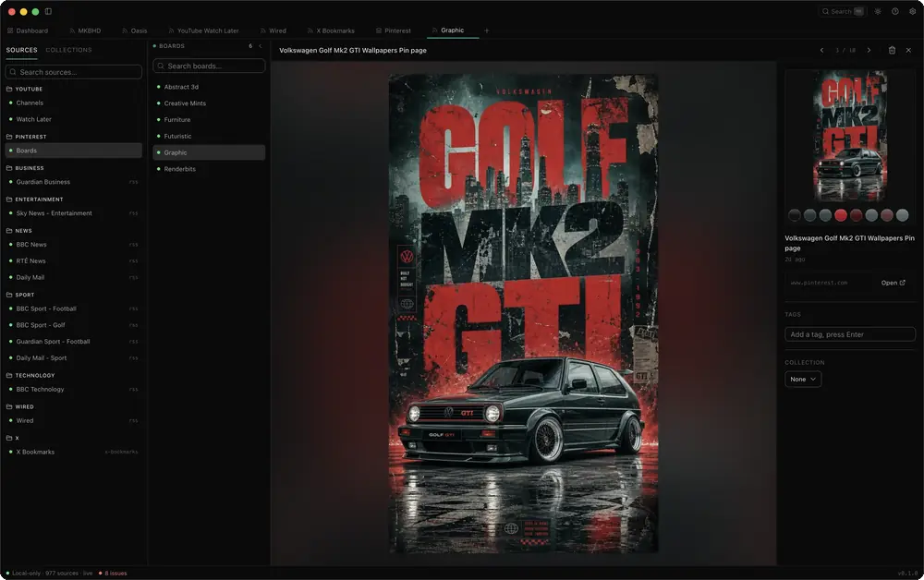Image resolution: width=924 pixels, height=580 pixels.
Task: Select the Creative Mints board
Action: click(x=209, y=103)
